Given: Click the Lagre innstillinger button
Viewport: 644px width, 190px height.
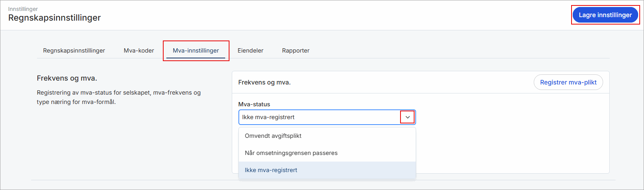Looking at the screenshot, I should pos(605,15).
